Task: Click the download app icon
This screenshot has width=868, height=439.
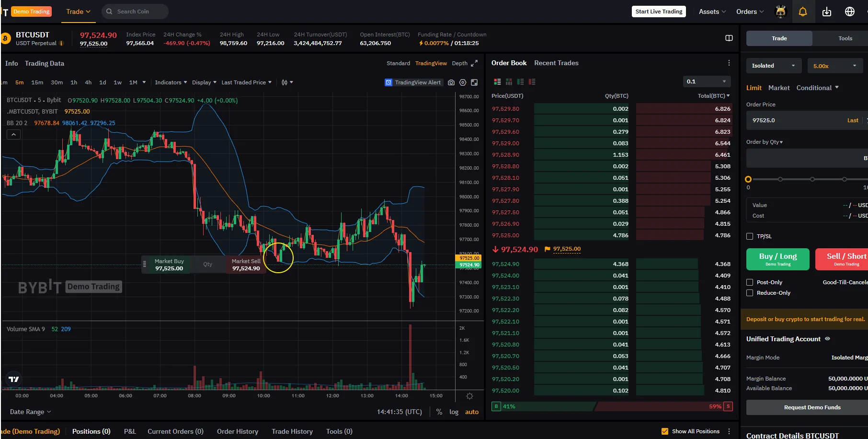Action: point(827,12)
